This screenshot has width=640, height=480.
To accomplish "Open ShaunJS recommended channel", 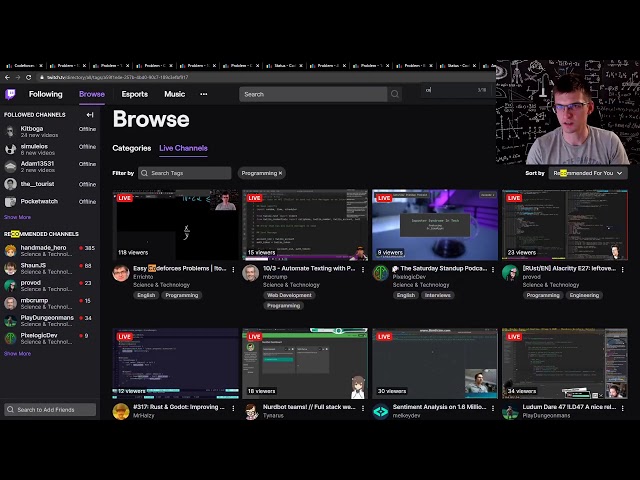I will [50, 268].
